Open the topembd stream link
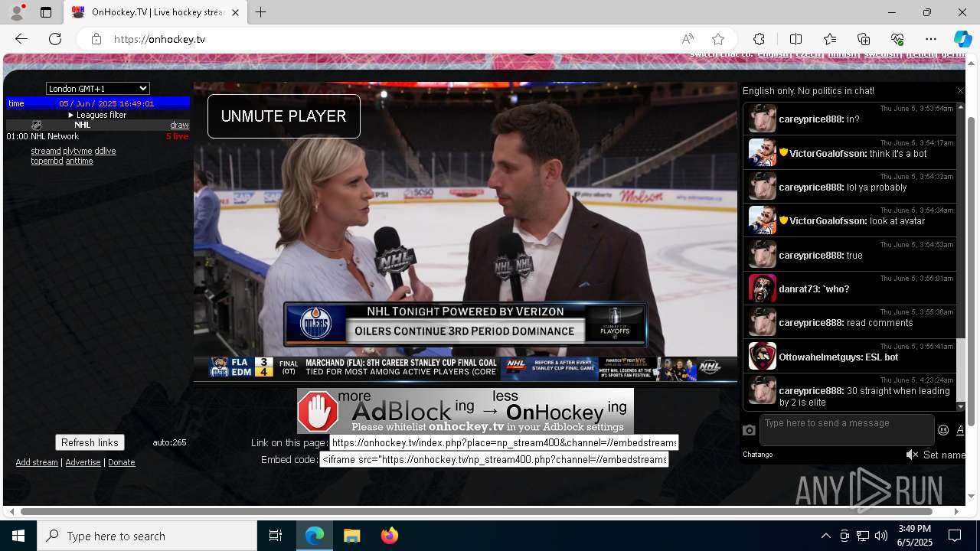The width and height of the screenshot is (980, 551). click(x=47, y=161)
